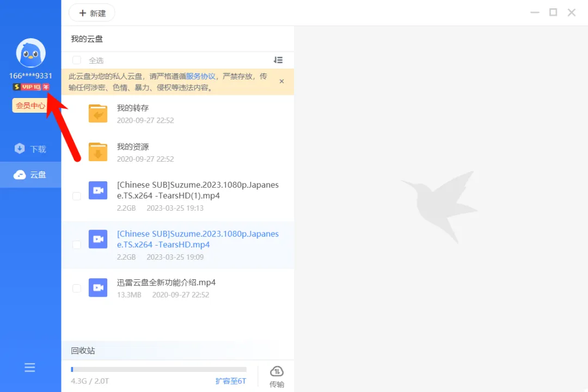
Task: Click video icon of 迅雷云盘全新功能介绍.mp4
Action: 98,287
